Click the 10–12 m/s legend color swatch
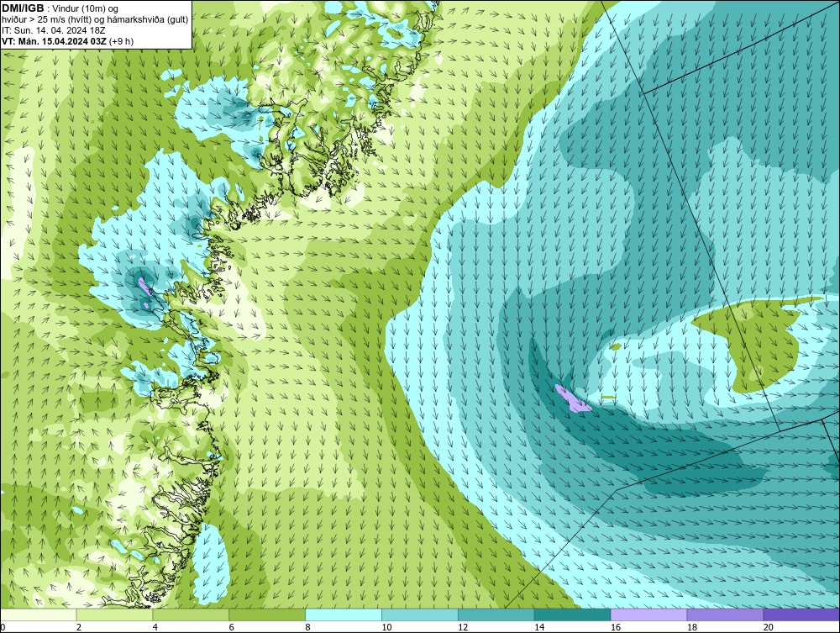This screenshot has width=840, height=633. (420, 615)
